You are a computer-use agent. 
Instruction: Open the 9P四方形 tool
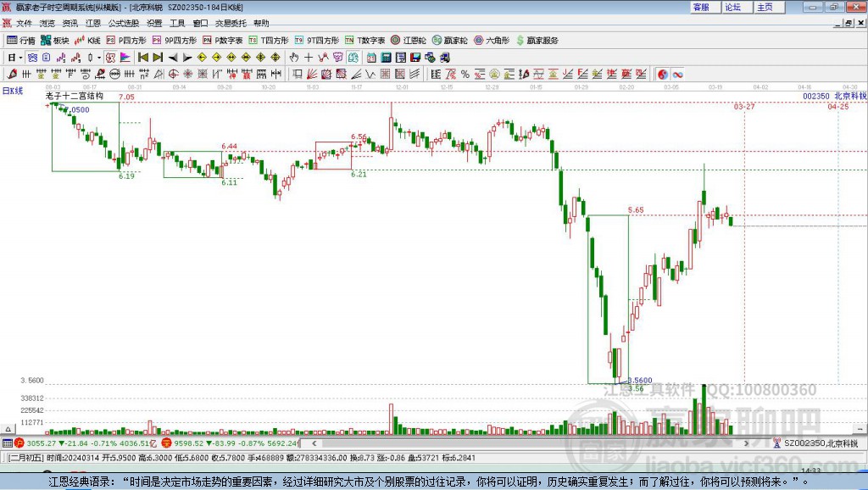tap(175, 41)
